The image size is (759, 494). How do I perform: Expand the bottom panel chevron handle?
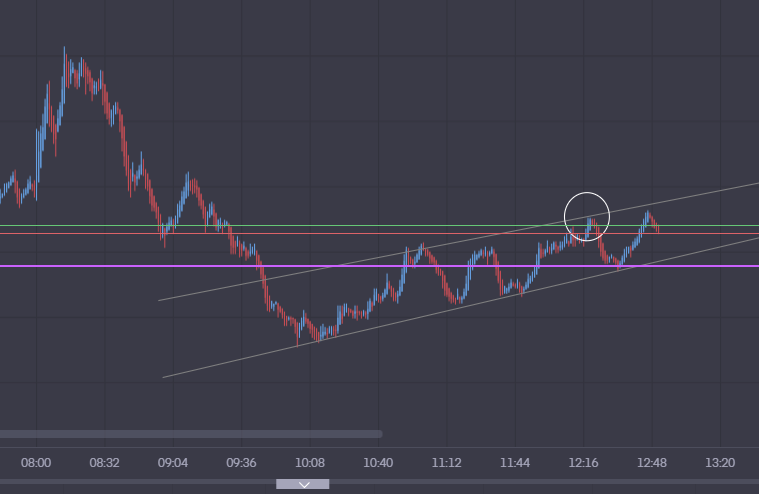tap(303, 484)
